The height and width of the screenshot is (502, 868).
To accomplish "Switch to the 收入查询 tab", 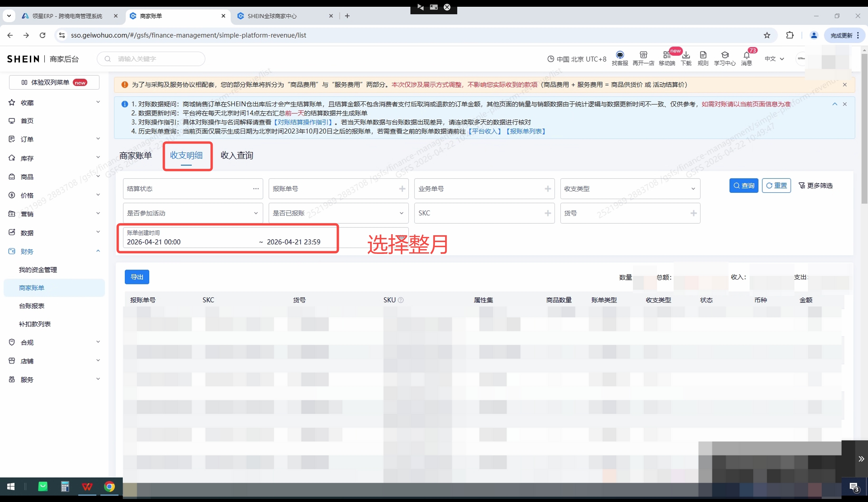I will (x=237, y=155).
